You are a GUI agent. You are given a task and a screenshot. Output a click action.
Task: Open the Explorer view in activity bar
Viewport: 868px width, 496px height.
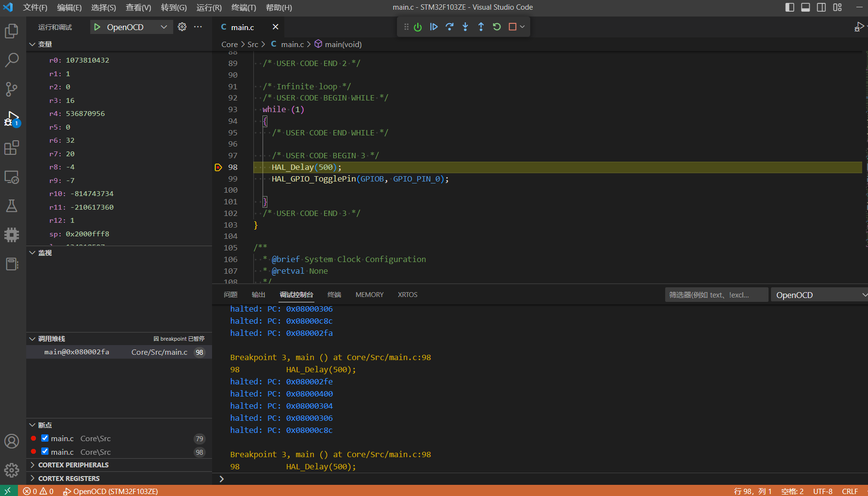tap(12, 31)
